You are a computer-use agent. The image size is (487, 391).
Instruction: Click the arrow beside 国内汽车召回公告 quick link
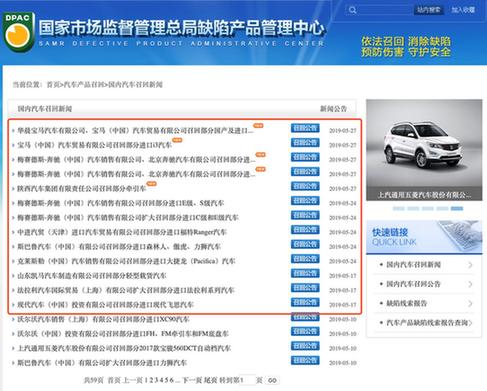470,284
